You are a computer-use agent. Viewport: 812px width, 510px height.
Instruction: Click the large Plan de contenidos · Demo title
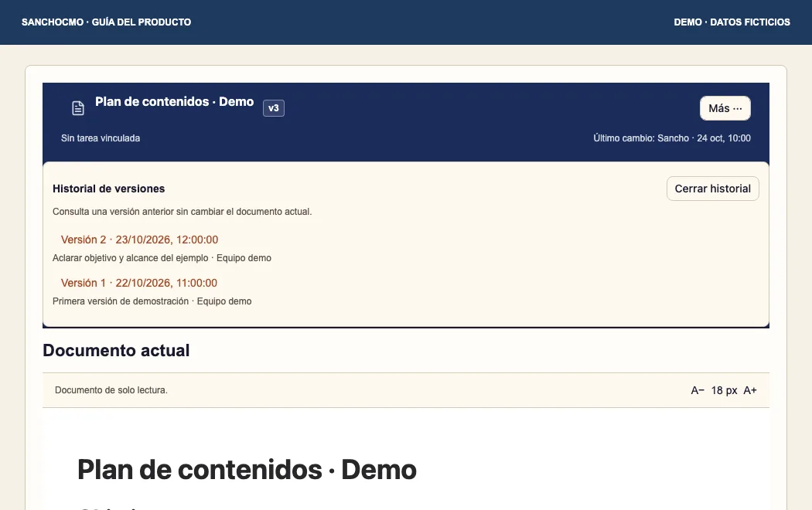click(247, 470)
